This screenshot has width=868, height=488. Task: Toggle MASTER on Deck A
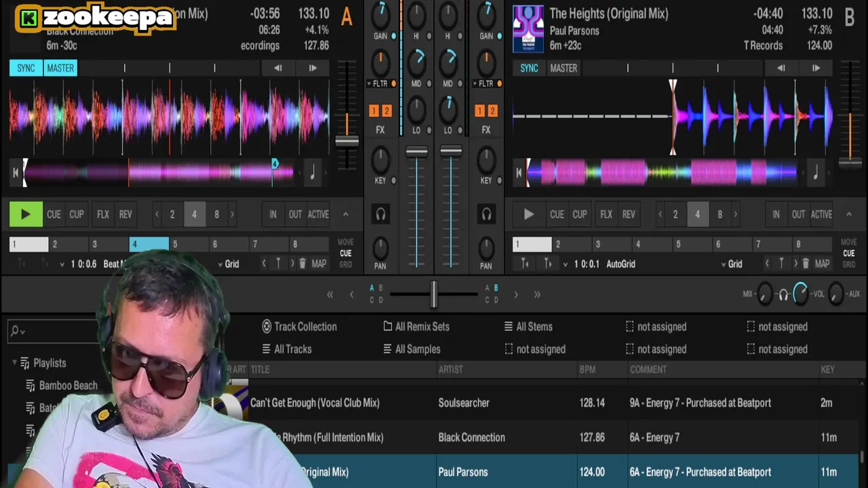[x=60, y=68]
